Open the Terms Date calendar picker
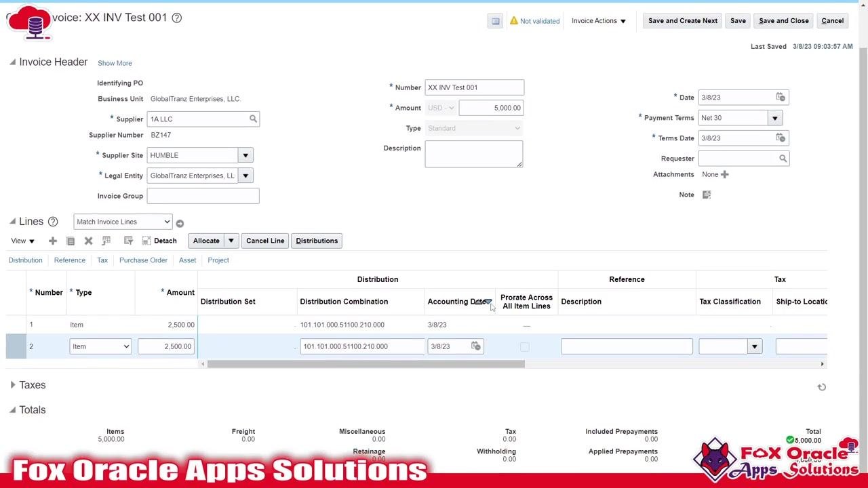The height and width of the screenshot is (488, 868). pos(781,138)
